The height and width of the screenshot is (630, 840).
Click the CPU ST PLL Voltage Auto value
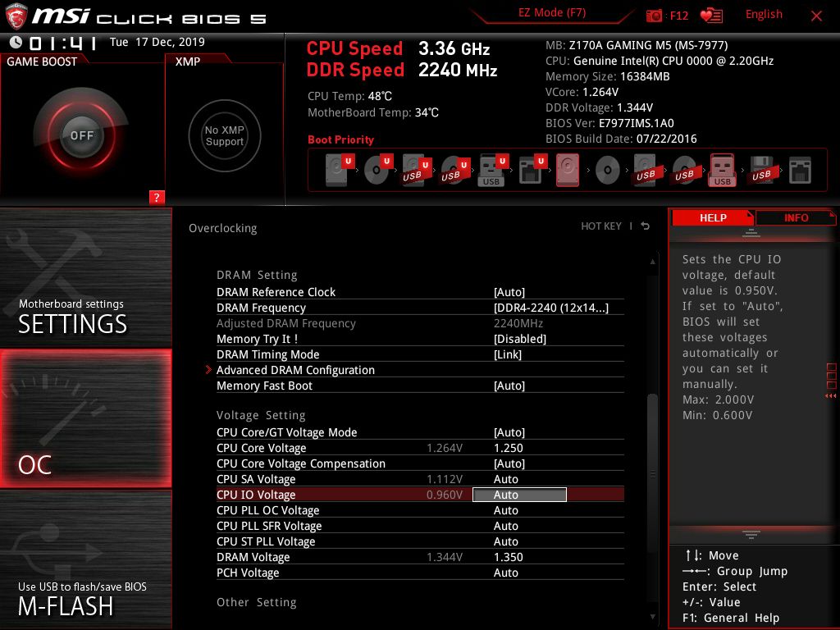tap(505, 541)
